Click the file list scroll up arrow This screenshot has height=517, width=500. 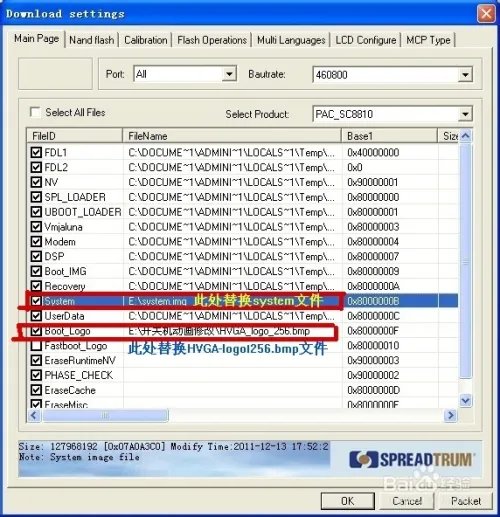(466, 136)
